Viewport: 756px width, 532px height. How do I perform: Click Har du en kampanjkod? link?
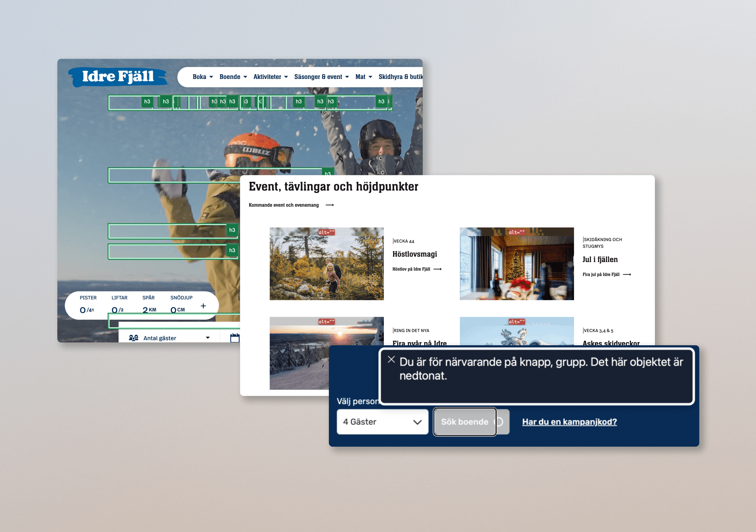click(569, 422)
